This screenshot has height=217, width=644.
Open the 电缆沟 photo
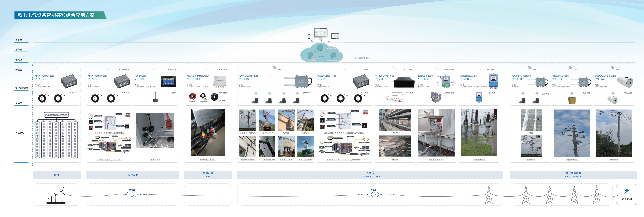[395, 146]
